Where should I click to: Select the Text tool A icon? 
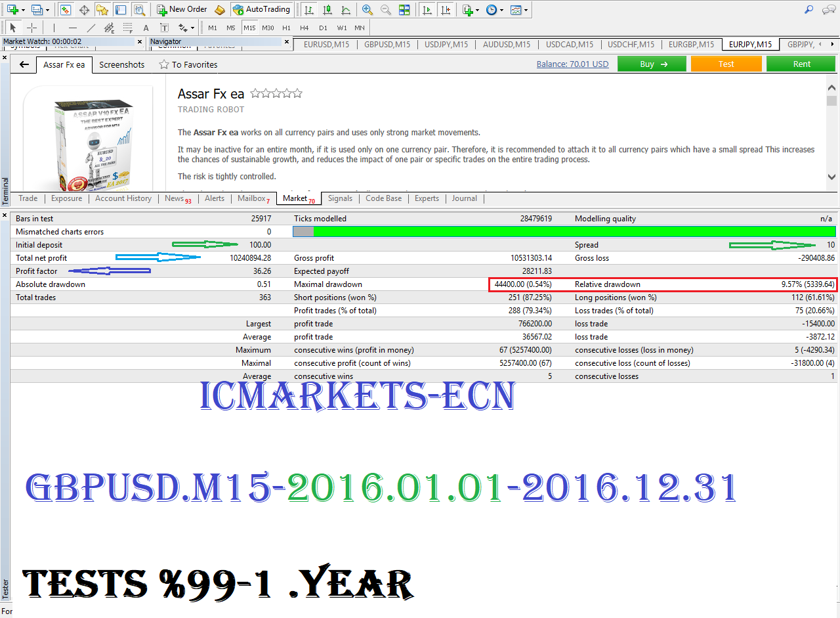point(146,28)
